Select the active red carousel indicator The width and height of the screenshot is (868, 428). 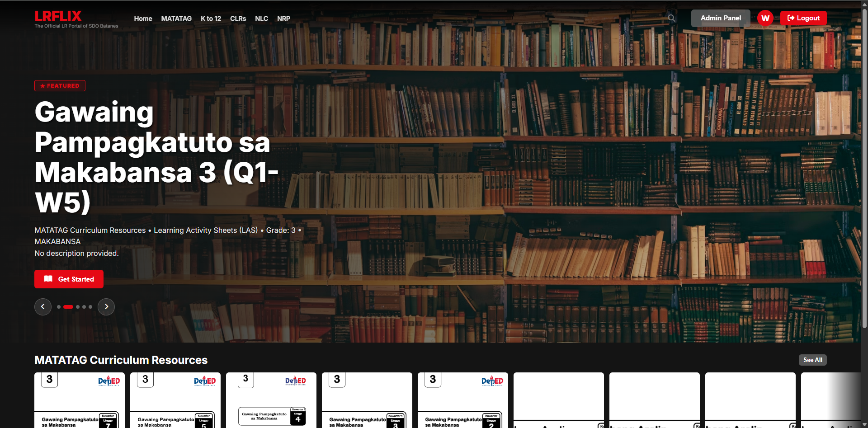[68, 307]
